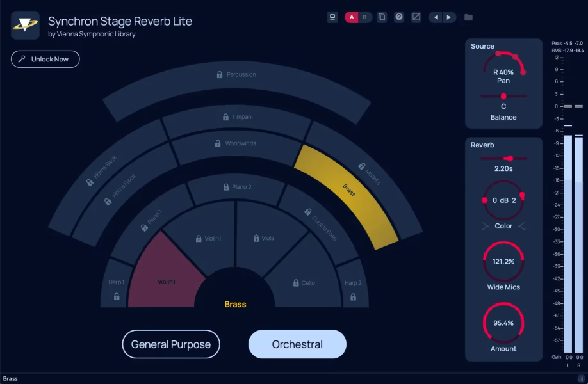Click the lock icon on Percussion section
This screenshot has height=384, width=588.
[x=220, y=75]
